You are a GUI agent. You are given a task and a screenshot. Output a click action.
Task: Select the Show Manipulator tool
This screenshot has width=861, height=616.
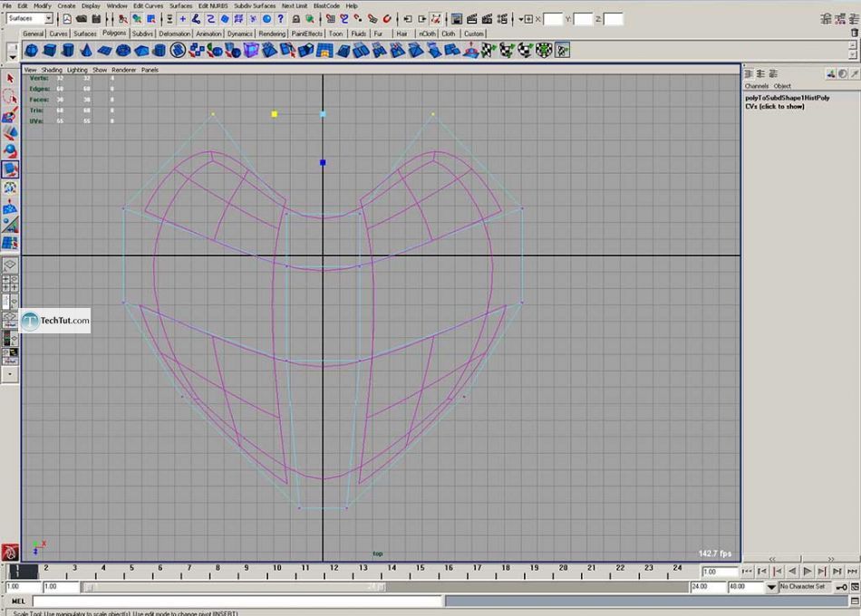tap(10, 225)
